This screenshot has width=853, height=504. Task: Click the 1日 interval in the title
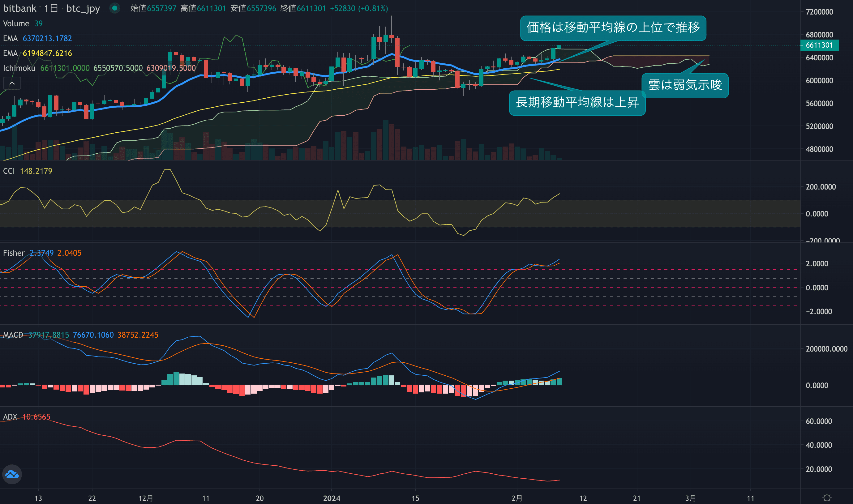pos(51,8)
